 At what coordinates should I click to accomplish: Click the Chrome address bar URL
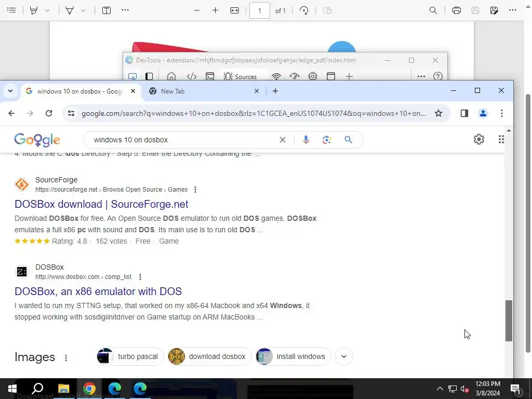[254, 113]
